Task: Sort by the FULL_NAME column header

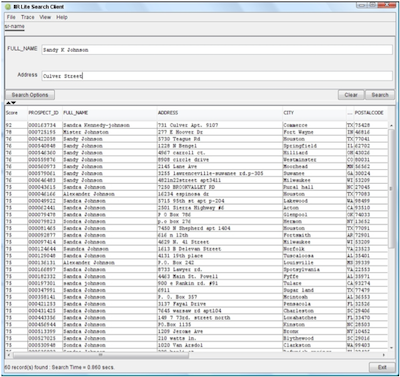Action: point(110,113)
